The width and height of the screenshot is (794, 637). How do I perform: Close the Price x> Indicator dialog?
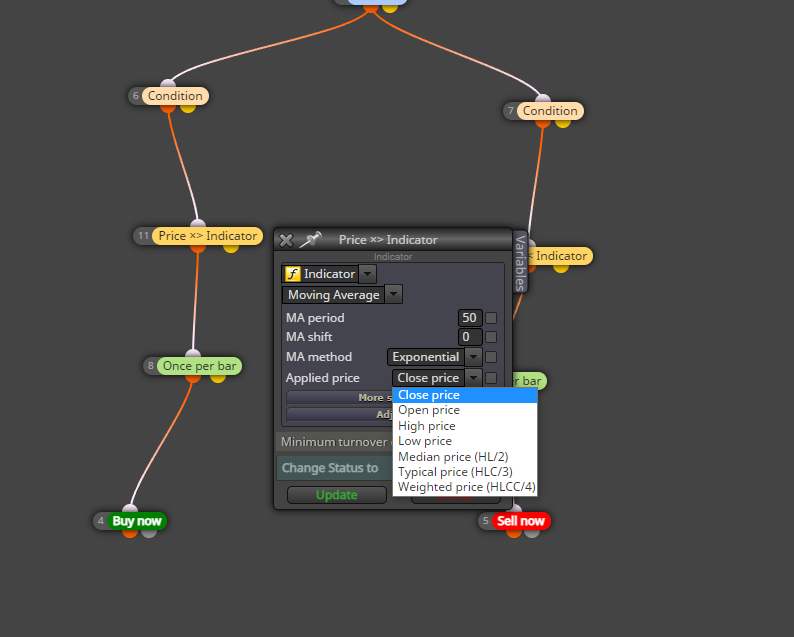coord(286,240)
